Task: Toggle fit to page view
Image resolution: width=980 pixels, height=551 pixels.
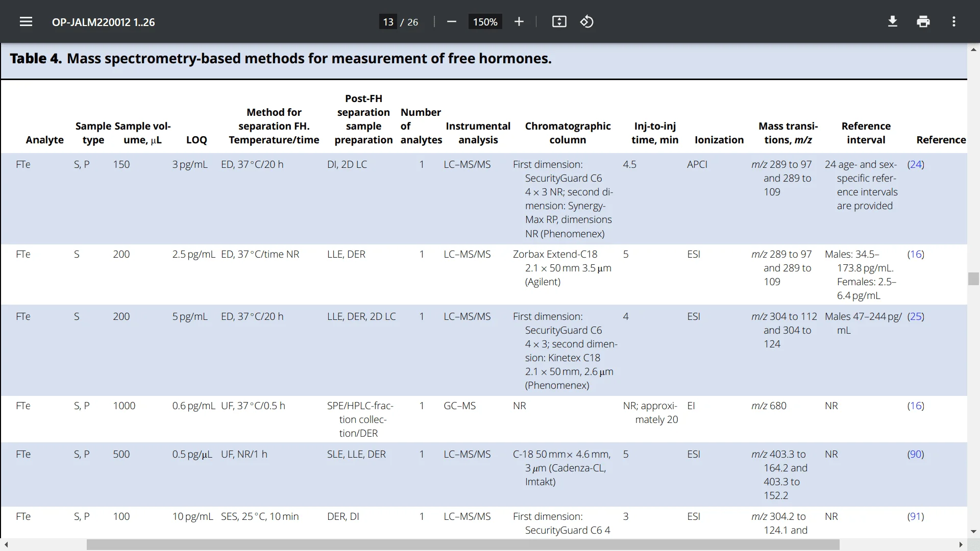Action: pos(559,21)
